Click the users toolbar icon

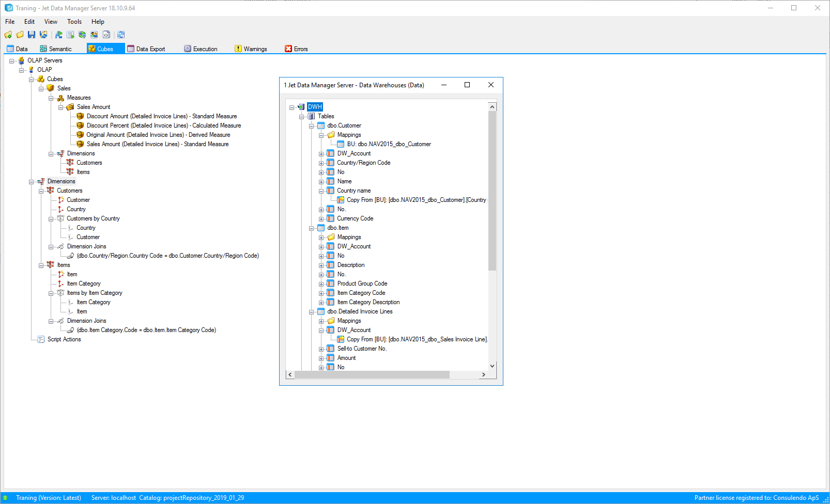click(94, 35)
